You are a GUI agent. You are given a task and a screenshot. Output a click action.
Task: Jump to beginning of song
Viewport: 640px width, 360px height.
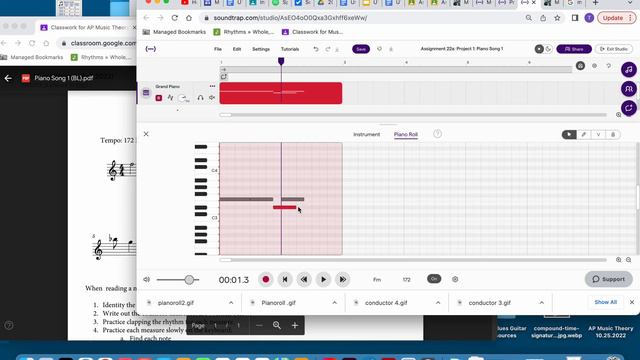(285, 280)
